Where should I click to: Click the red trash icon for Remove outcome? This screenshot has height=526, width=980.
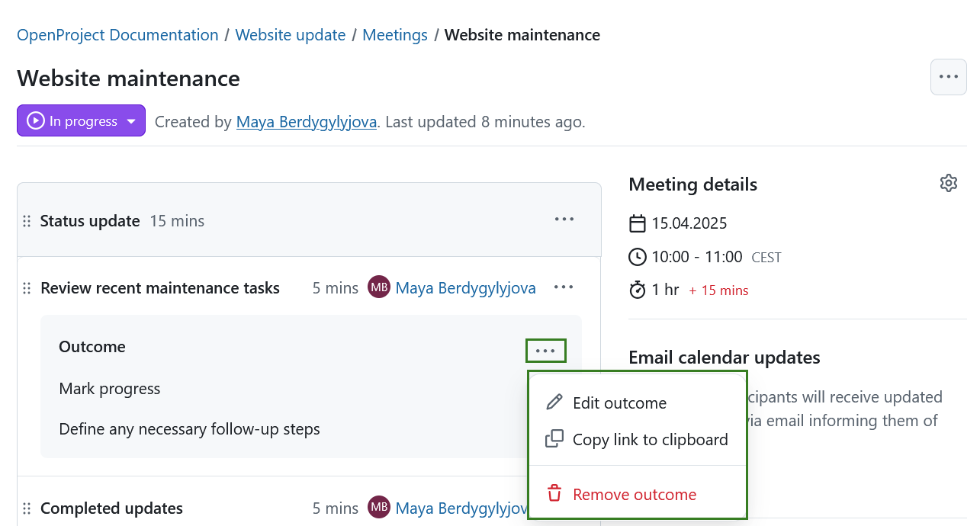[554, 492]
